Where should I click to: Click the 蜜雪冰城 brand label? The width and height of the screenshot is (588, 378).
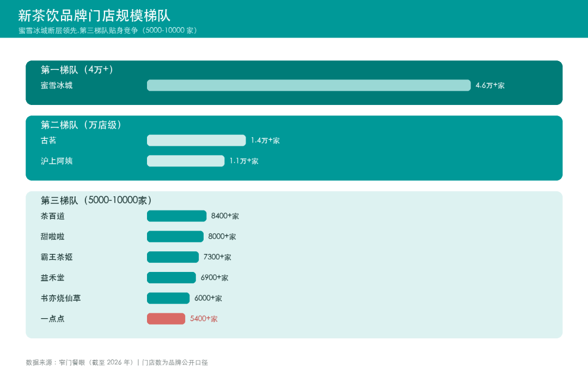coord(57,85)
